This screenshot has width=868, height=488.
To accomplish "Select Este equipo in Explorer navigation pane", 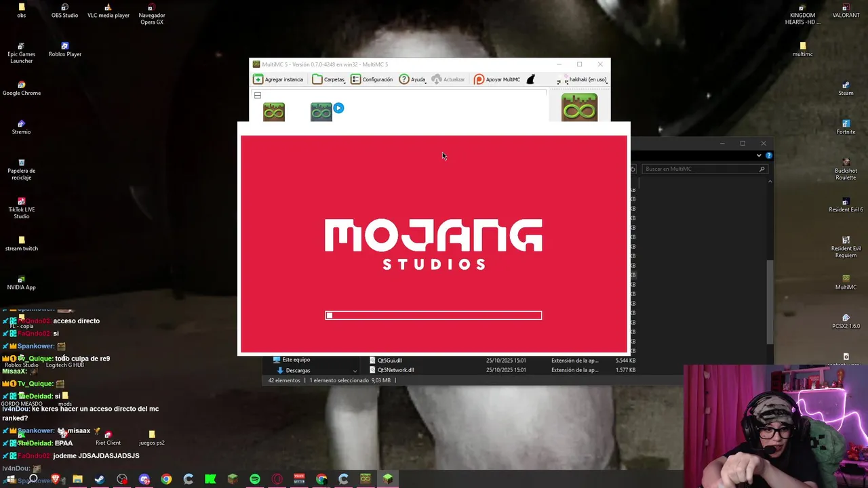I will pos(292,360).
